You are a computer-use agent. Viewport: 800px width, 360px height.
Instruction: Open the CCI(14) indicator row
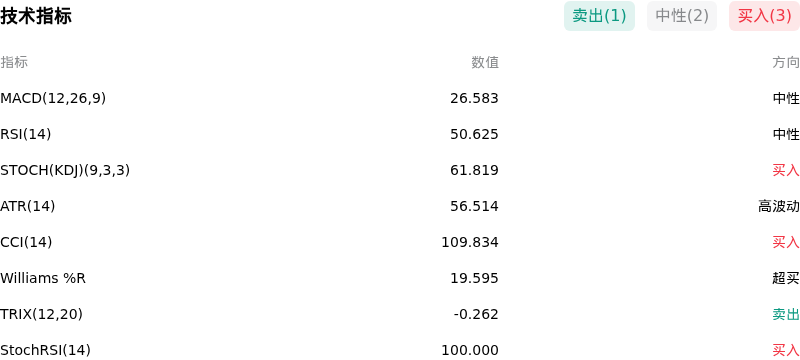[x=400, y=242]
